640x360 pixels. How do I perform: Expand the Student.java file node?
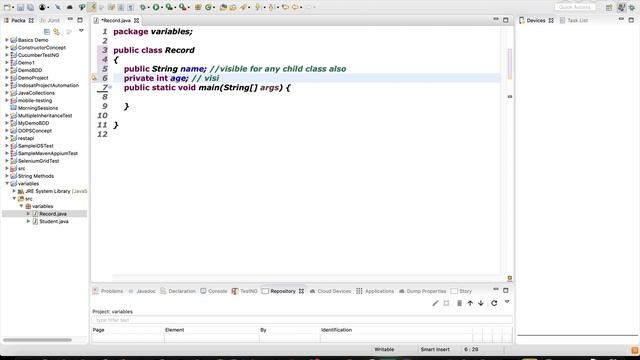pyautogui.click(x=28, y=221)
